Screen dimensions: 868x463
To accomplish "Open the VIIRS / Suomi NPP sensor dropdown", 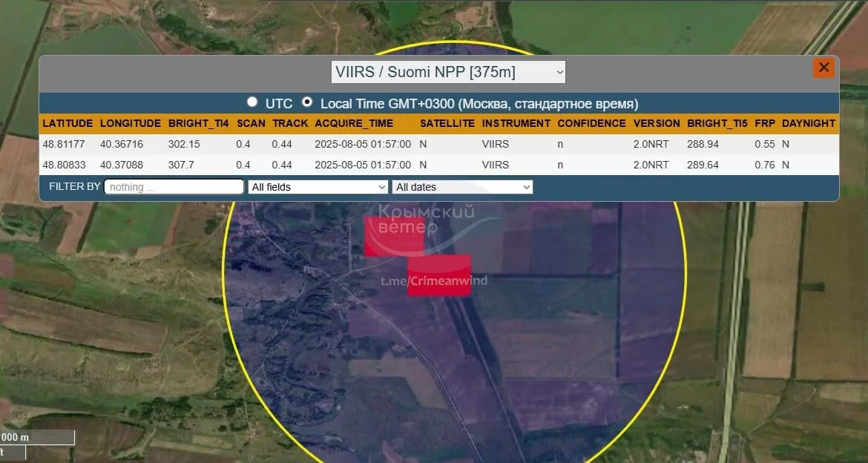I will click(448, 72).
